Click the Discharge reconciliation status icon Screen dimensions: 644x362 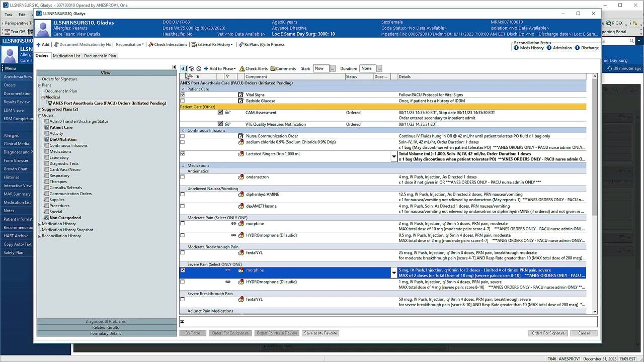(577, 48)
